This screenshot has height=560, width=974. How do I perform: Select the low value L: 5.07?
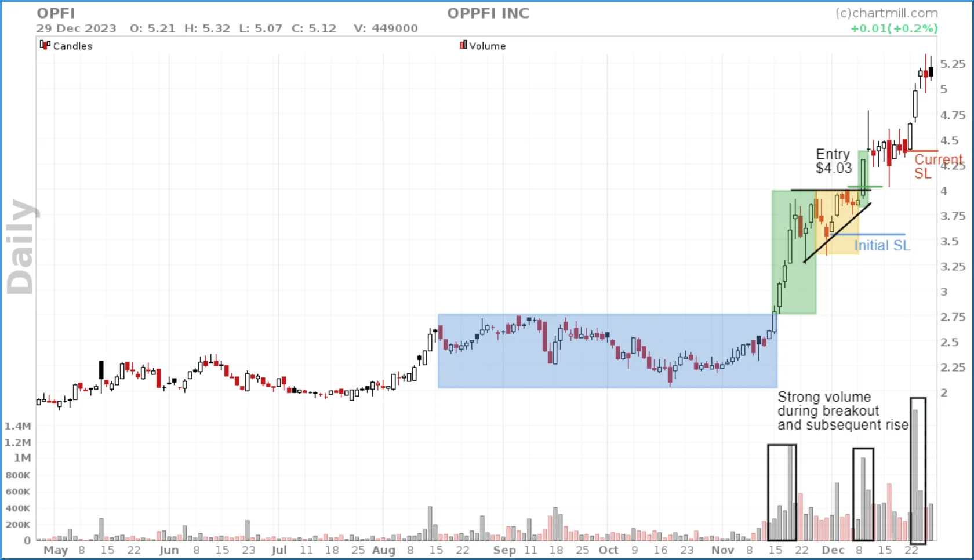point(260,28)
